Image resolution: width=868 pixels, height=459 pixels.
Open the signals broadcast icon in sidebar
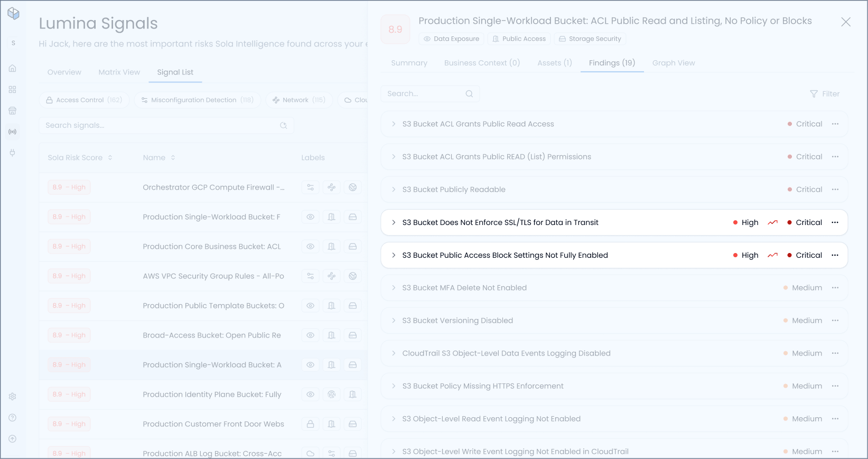pyautogui.click(x=13, y=132)
